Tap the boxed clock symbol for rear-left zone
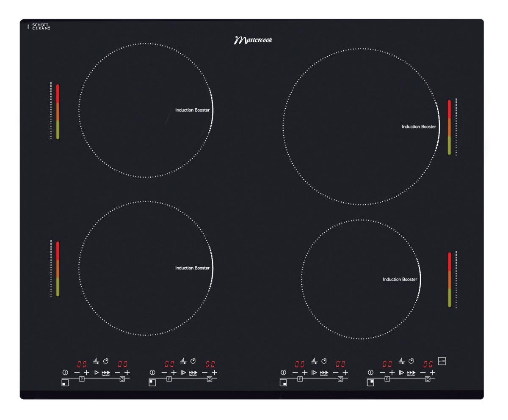 click(210, 379)
